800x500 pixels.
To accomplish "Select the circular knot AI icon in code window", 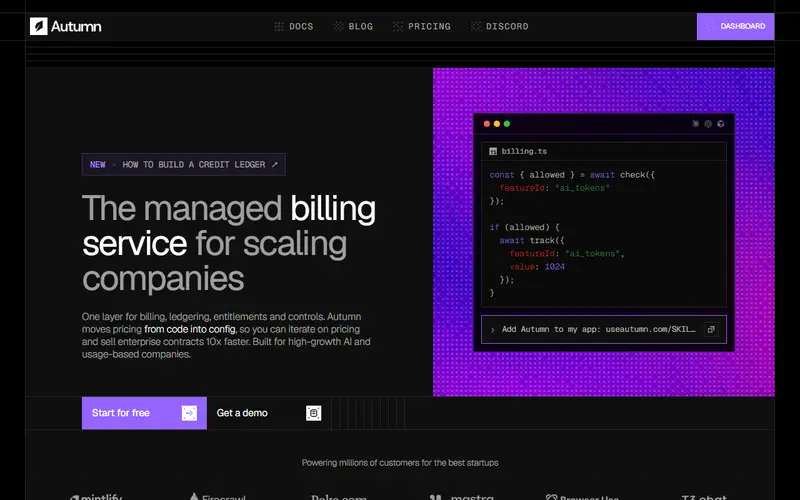I will pyautogui.click(x=708, y=123).
